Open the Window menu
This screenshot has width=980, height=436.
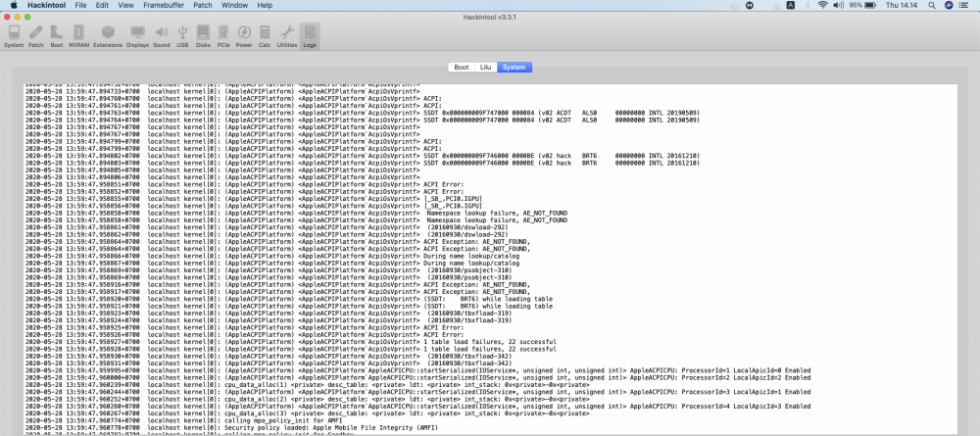(x=234, y=5)
